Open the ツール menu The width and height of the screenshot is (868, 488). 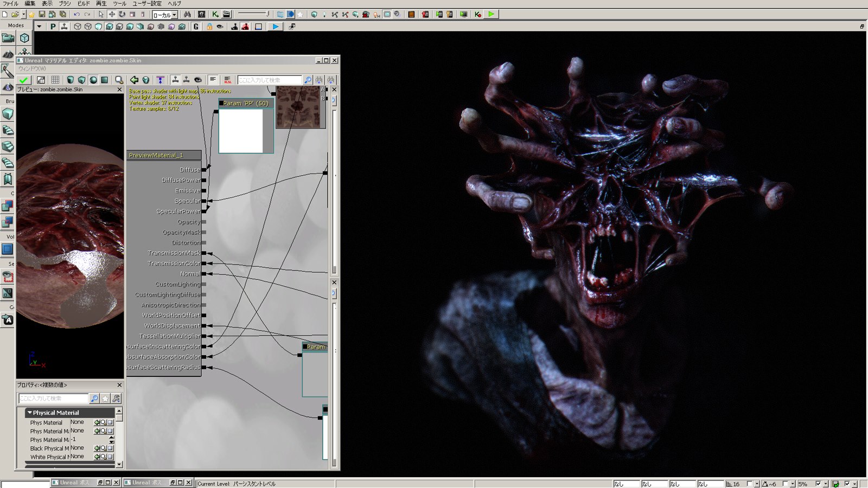click(119, 3)
